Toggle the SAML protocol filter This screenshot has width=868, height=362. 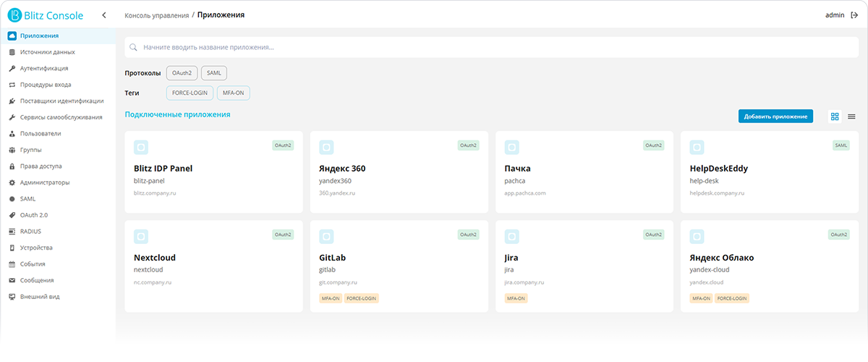(x=214, y=73)
